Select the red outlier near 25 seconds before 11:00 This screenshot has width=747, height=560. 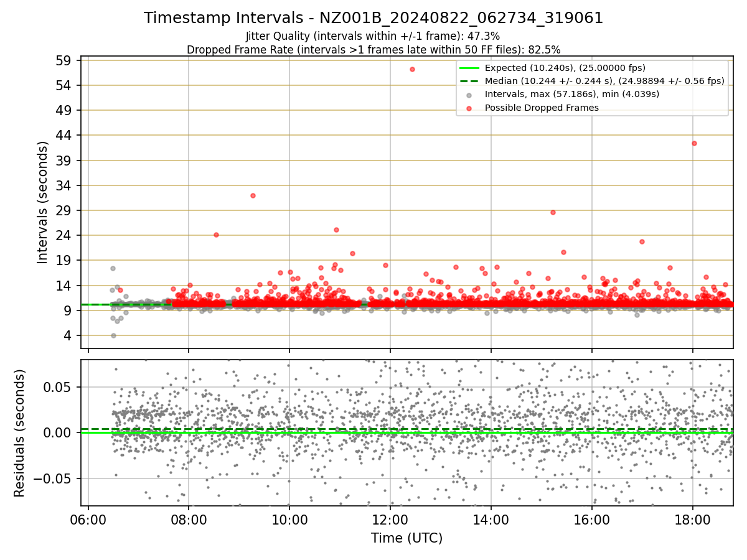[x=336, y=230]
